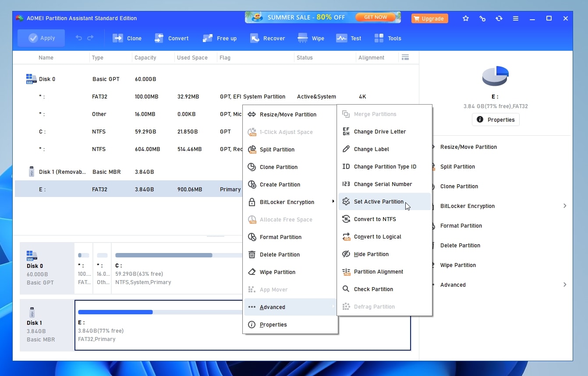
Task: Open the Tools menu
Action: tap(387, 38)
